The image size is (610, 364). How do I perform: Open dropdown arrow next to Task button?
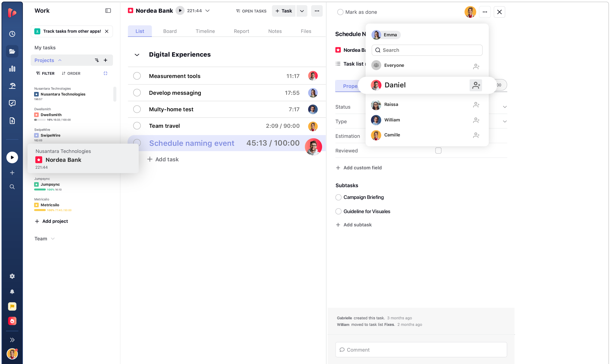coord(302,11)
